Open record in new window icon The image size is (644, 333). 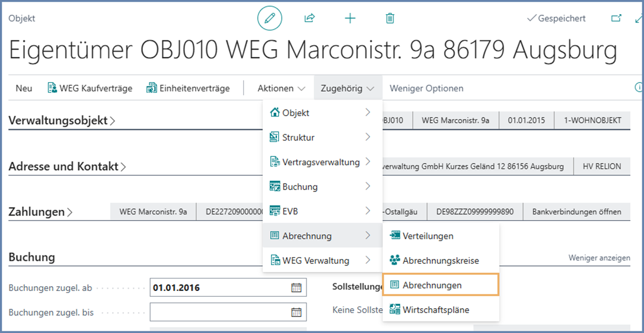click(x=617, y=18)
